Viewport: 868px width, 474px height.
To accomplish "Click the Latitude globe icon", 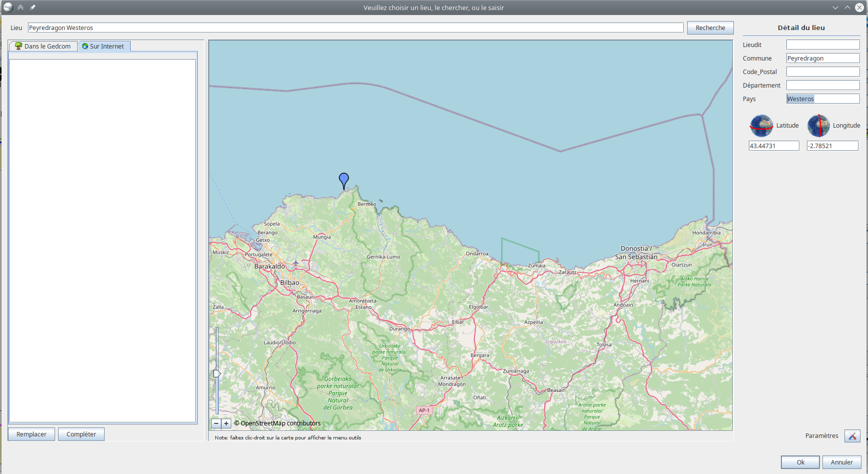I will tap(761, 126).
